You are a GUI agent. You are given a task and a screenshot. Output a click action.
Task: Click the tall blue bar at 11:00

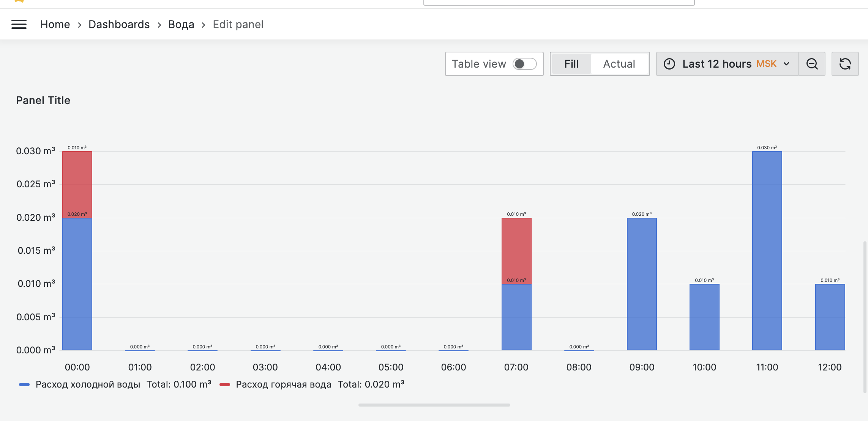[x=767, y=251]
